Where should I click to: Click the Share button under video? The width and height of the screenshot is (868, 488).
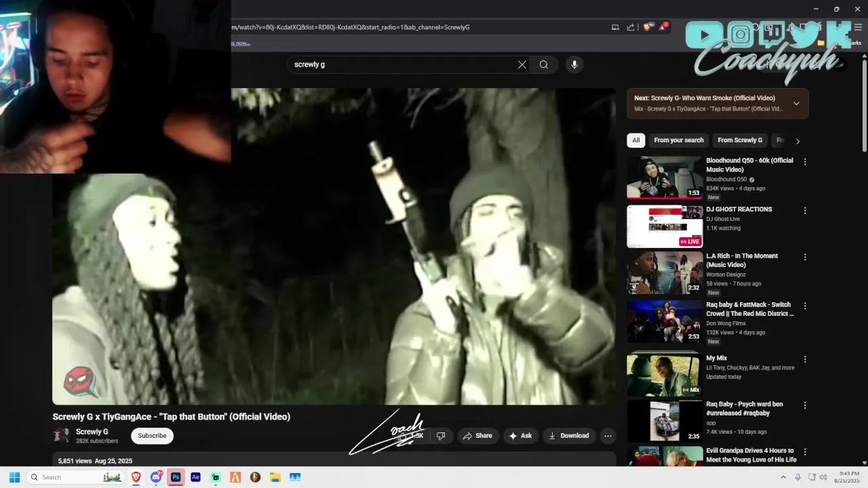[x=478, y=436]
